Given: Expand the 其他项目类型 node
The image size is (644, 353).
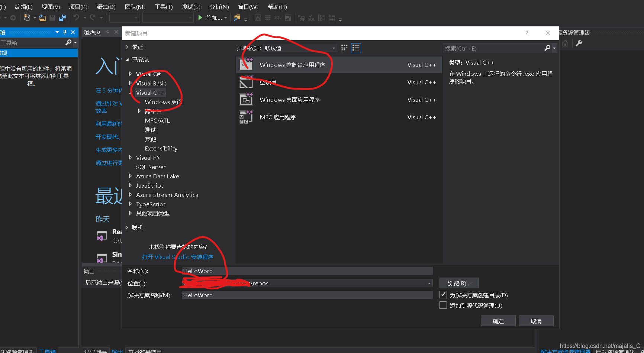Looking at the screenshot, I should point(131,213).
